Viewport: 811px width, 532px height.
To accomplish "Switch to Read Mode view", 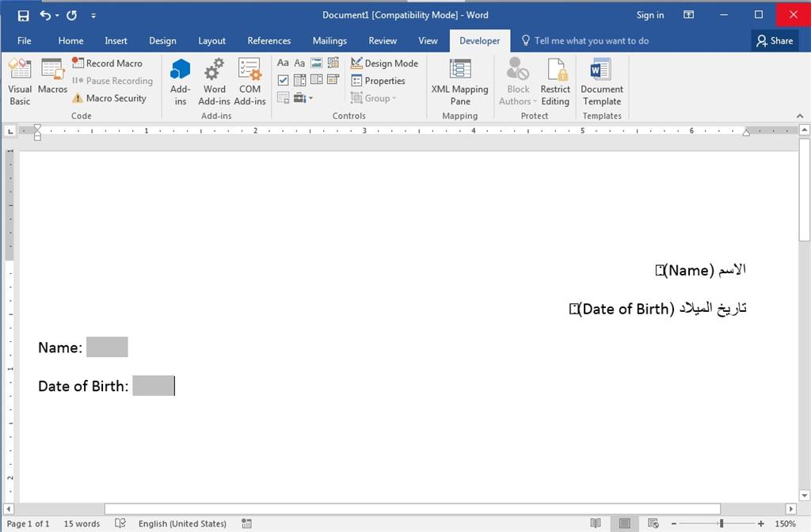I will click(x=596, y=523).
